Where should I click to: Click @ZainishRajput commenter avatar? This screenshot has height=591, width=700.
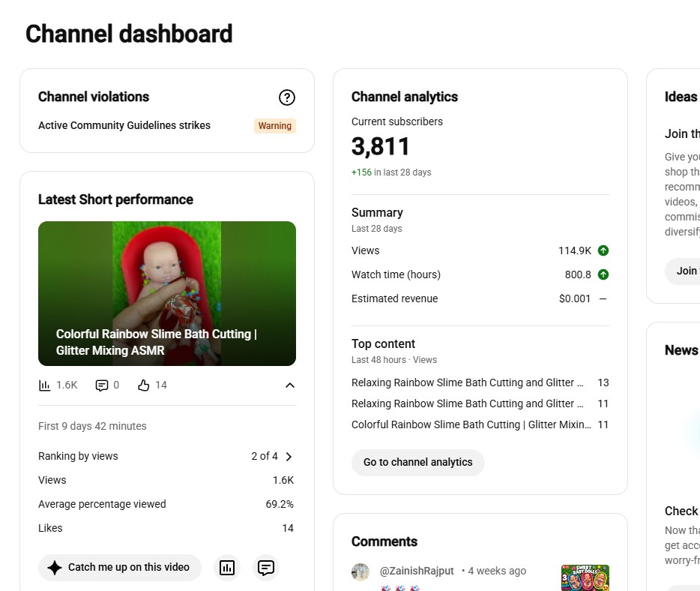click(360, 571)
